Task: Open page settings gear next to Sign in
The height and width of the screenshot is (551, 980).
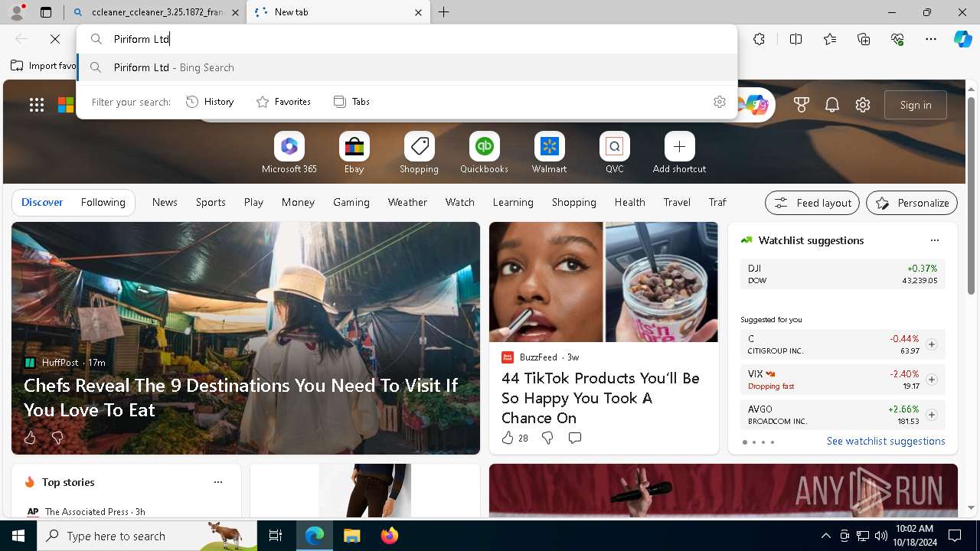Action: pos(863,105)
